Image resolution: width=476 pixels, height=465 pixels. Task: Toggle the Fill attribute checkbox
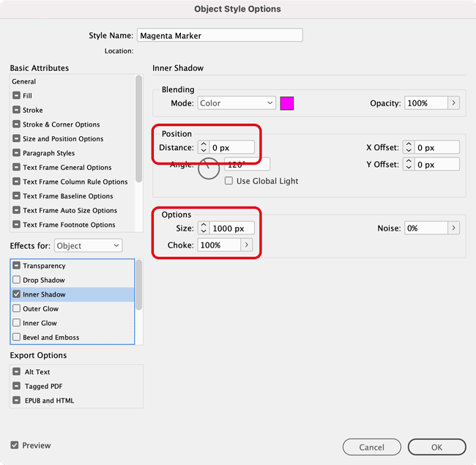16,96
